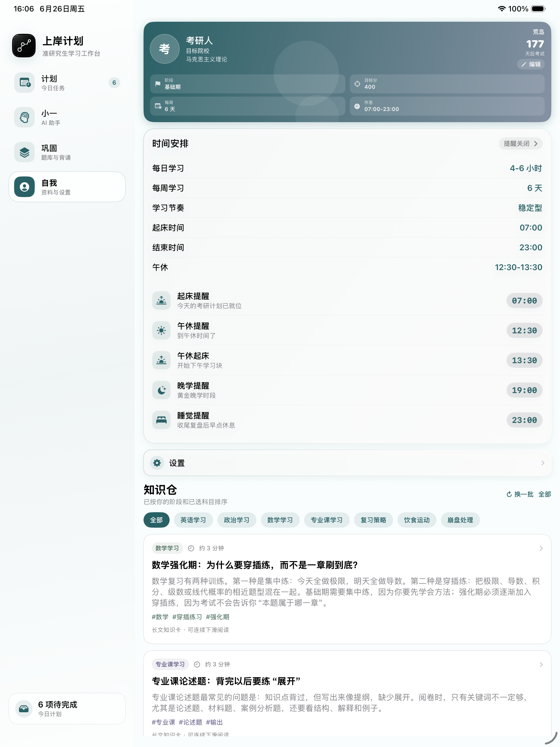Click the tray icon in 6 项待完成
This screenshot has height=747, width=560.
[x=24, y=708]
